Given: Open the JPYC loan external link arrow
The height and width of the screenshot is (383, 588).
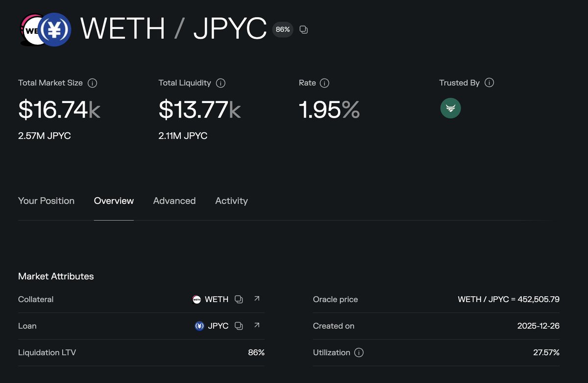Looking at the screenshot, I should point(257,325).
